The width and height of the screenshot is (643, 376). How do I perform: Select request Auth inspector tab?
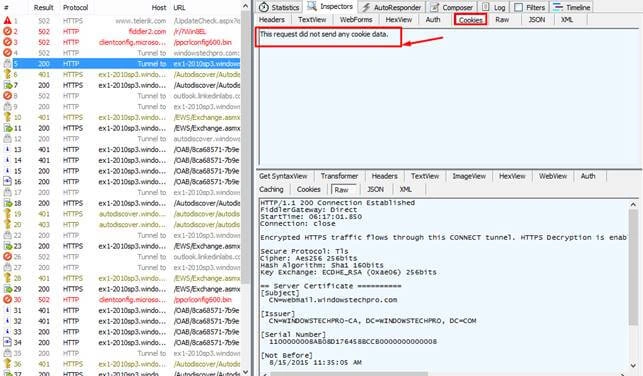coord(433,20)
